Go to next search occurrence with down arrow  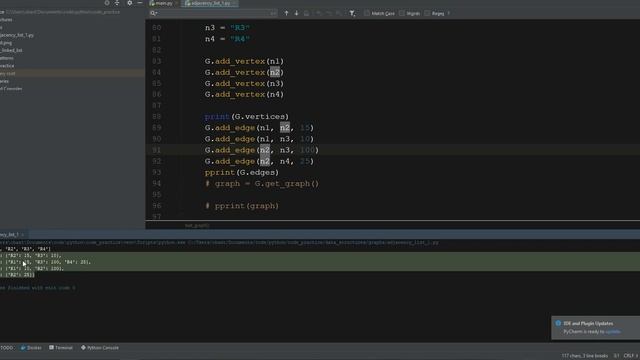pos(296,13)
